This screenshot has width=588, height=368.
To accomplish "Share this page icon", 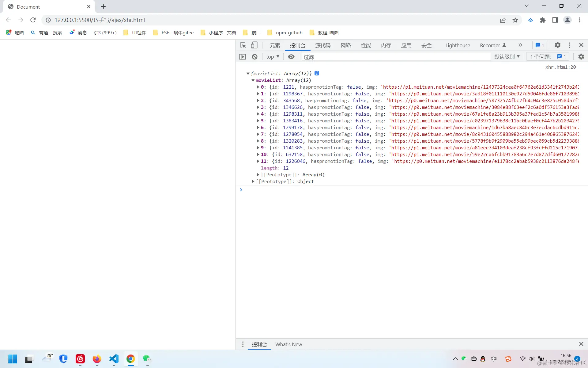I will 503,20.
